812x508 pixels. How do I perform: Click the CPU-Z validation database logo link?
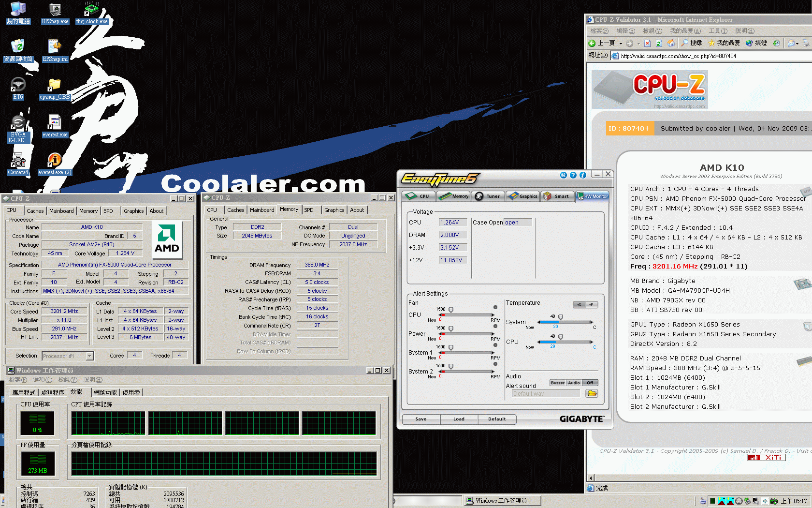650,90
